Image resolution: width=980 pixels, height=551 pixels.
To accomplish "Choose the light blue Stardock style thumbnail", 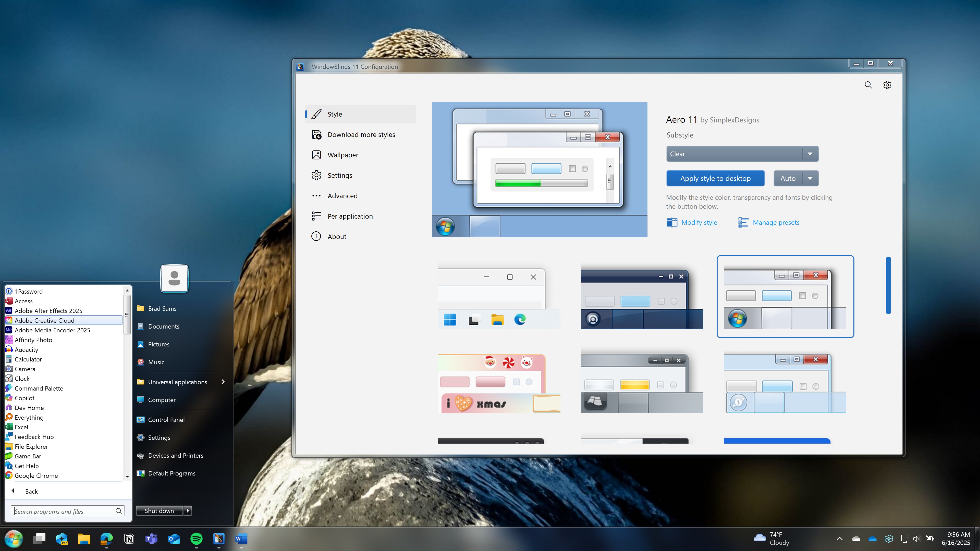I will [785, 381].
